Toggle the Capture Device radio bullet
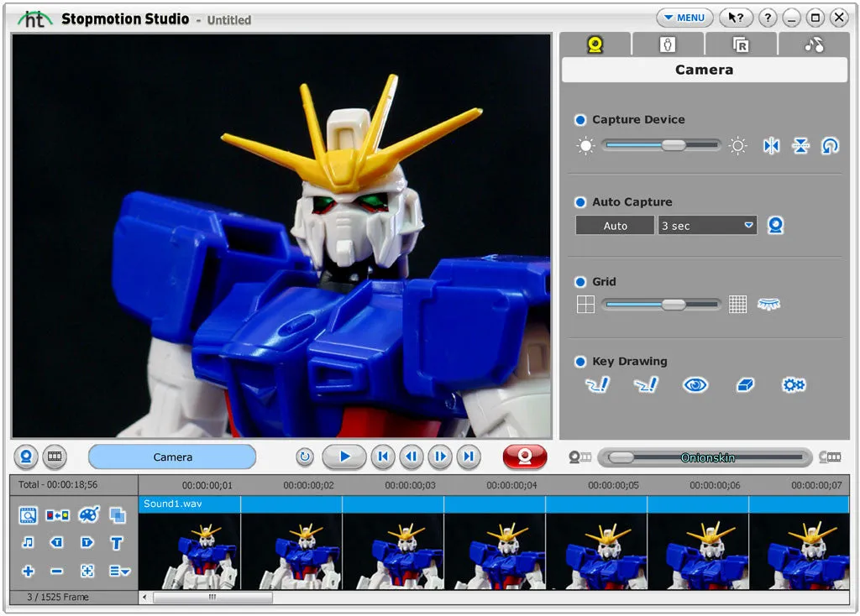The height and width of the screenshot is (616, 860). (580, 119)
